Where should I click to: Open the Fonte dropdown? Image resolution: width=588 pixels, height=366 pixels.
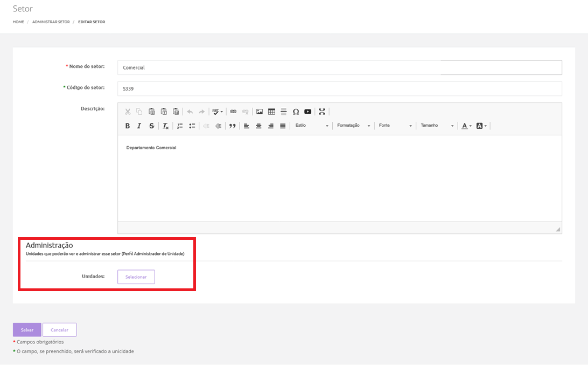(x=395, y=126)
